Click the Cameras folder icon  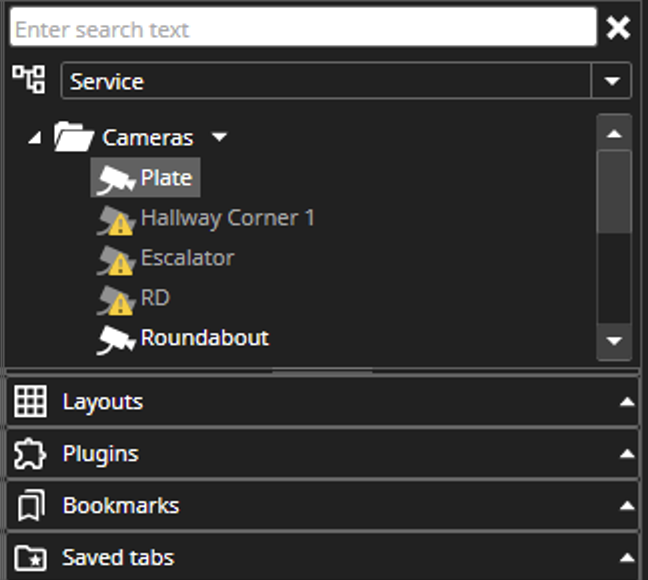73,137
